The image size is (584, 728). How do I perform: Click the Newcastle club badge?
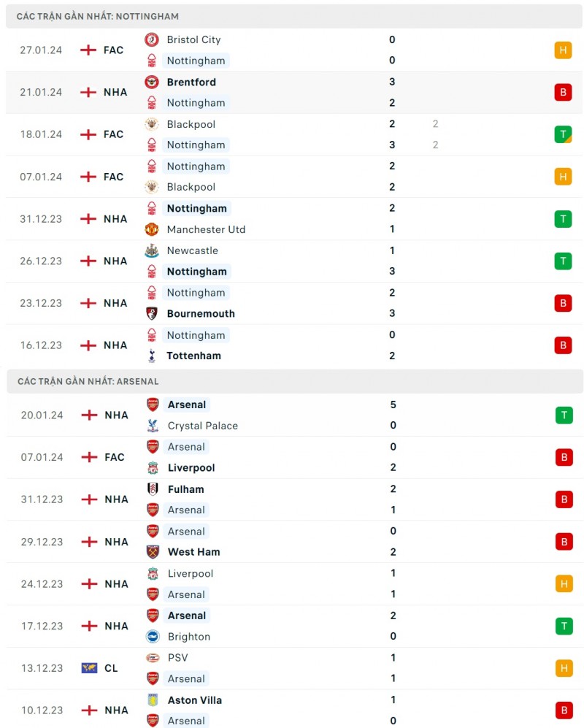pos(152,250)
